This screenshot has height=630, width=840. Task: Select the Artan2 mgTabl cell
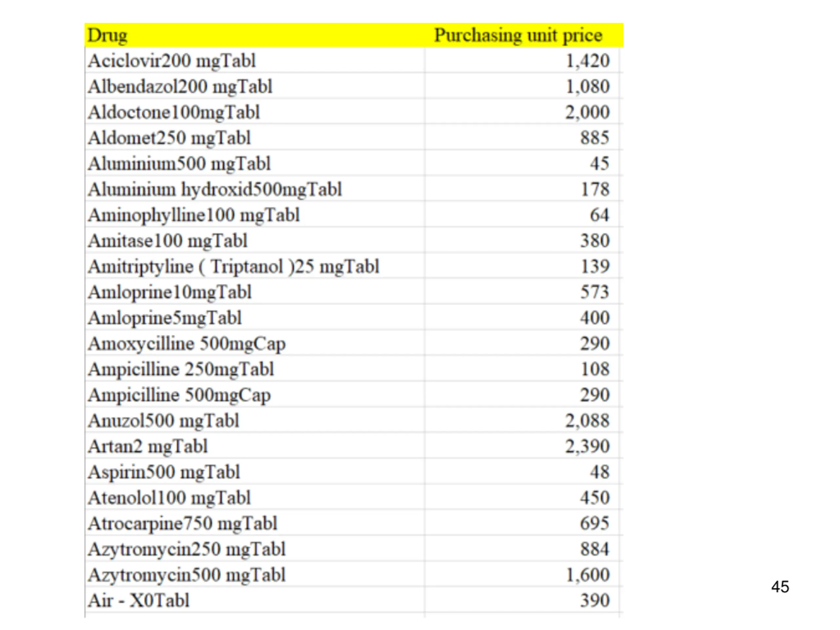pos(254,446)
